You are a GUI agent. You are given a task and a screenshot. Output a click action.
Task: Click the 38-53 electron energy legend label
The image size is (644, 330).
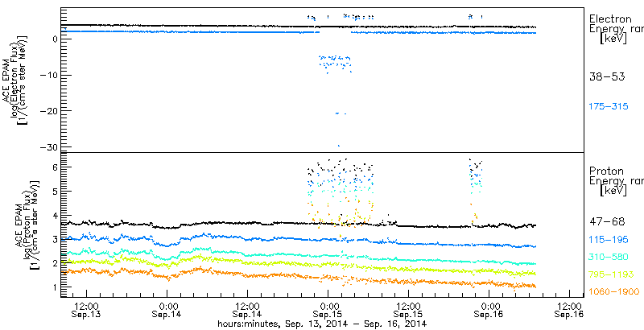tap(607, 76)
